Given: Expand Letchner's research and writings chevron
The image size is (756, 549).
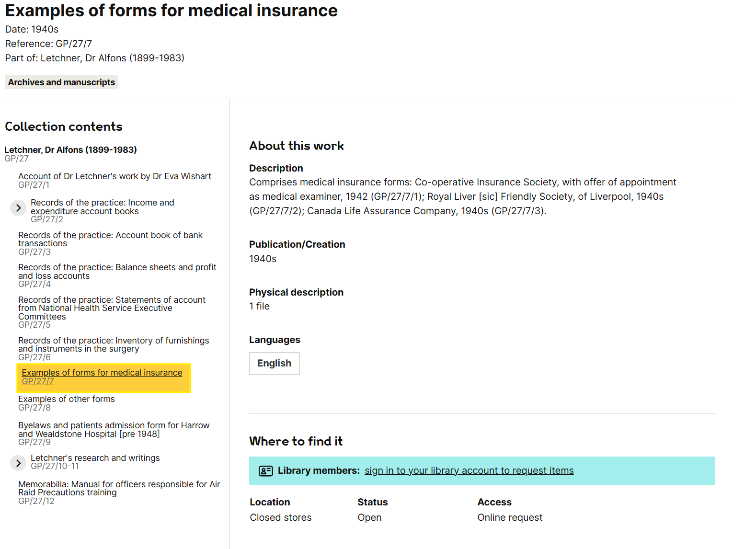Looking at the screenshot, I should coord(18,463).
